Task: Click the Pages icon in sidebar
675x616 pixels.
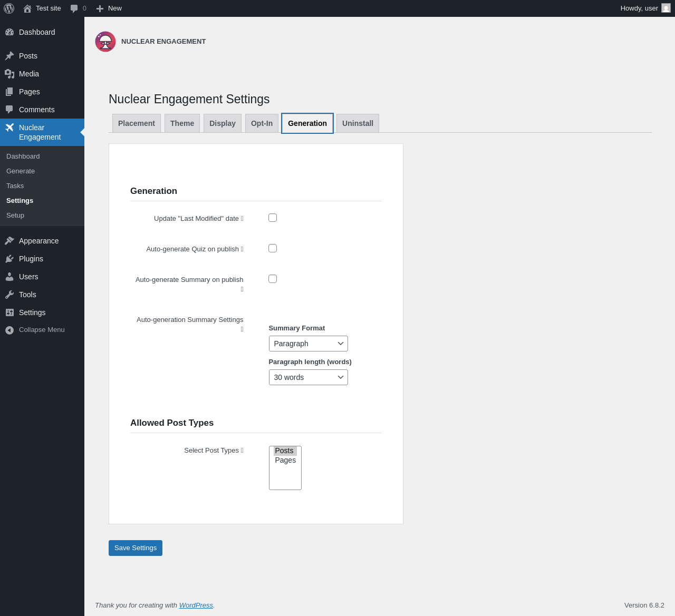Action: [9, 92]
